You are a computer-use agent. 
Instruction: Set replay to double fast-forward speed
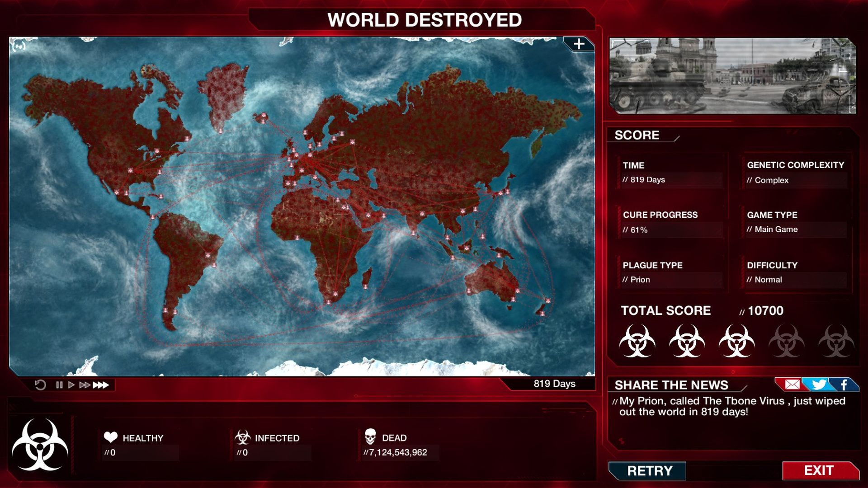[x=85, y=385]
